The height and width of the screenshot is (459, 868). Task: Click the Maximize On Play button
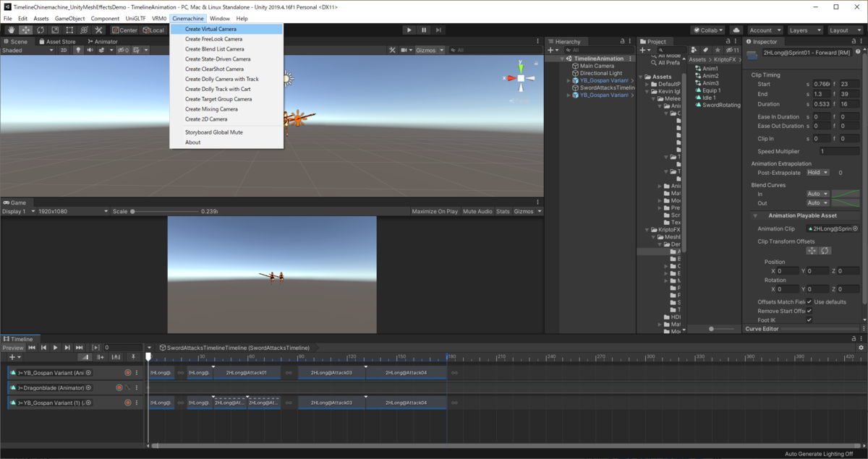pyautogui.click(x=435, y=212)
